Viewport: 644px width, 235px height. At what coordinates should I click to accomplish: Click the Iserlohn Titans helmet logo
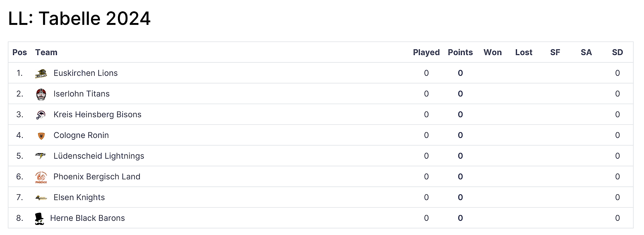41,94
